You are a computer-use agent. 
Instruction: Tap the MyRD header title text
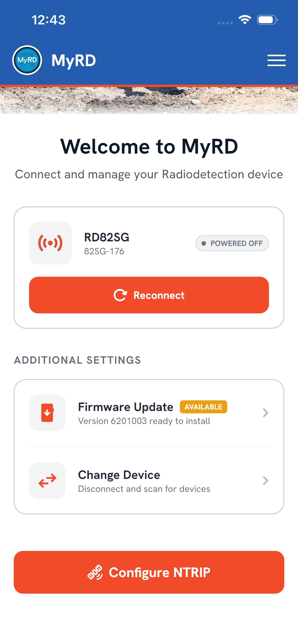click(x=74, y=61)
